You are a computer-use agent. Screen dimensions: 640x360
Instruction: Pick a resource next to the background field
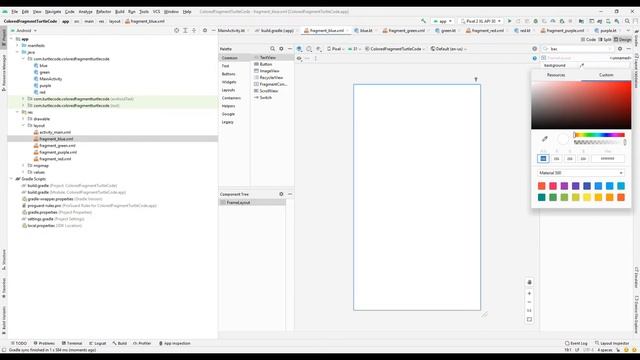(x=582, y=65)
